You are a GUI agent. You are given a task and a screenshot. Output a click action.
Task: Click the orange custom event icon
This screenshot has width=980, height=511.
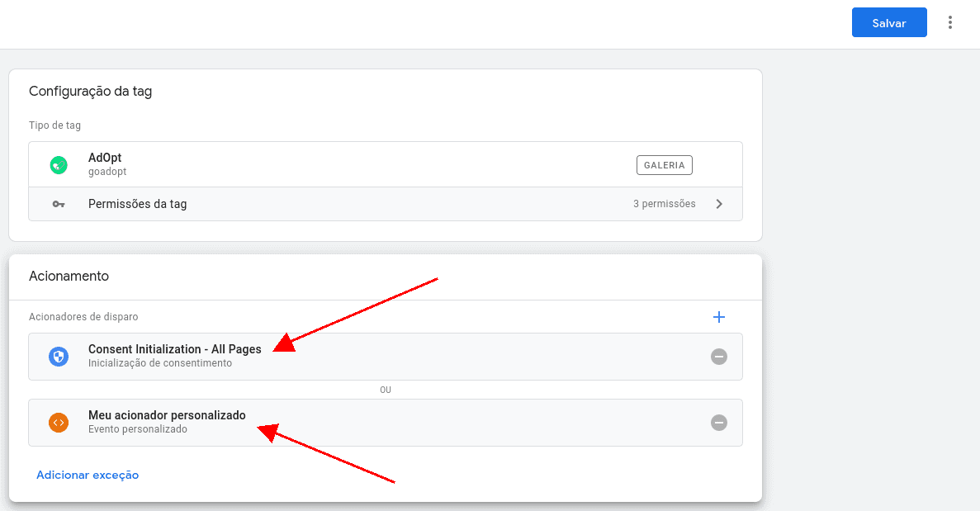coord(58,422)
